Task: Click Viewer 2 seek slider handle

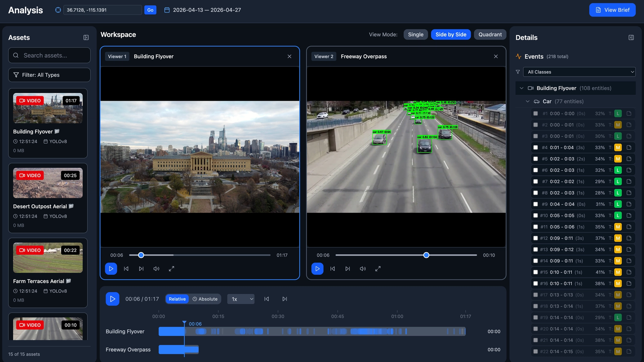Action: (x=426, y=255)
